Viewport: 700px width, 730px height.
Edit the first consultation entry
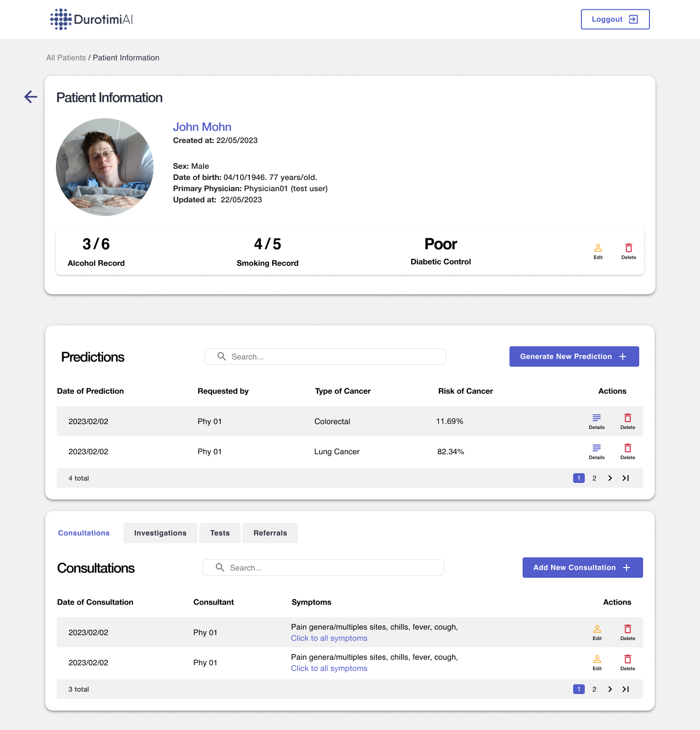[x=597, y=632]
